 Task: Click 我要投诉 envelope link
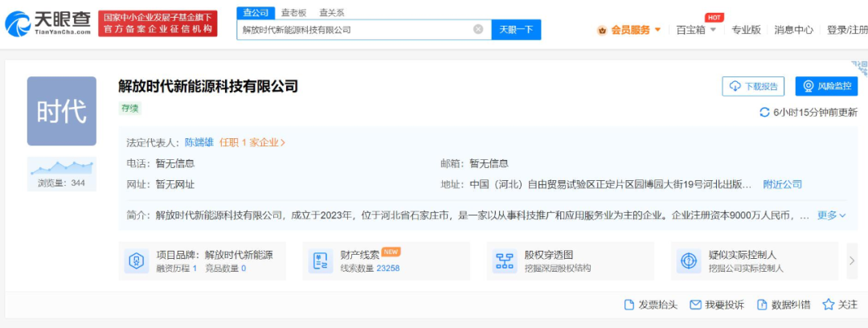(717, 305)
